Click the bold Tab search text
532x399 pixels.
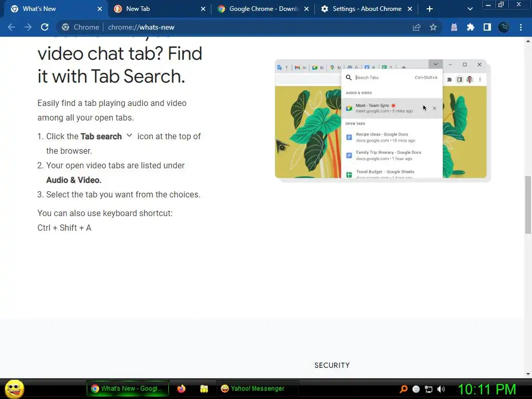click(x=101, y=137)
